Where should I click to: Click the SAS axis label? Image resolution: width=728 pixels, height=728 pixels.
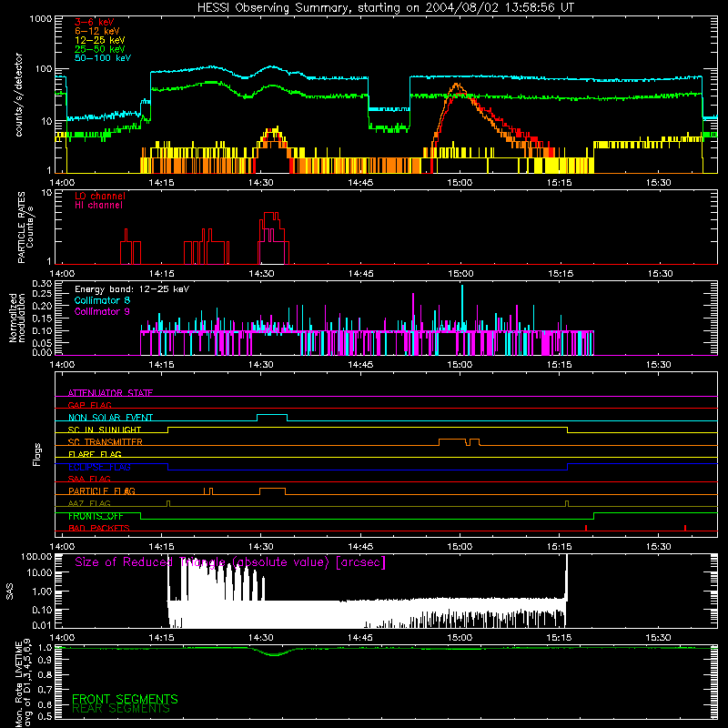[9, 591]
